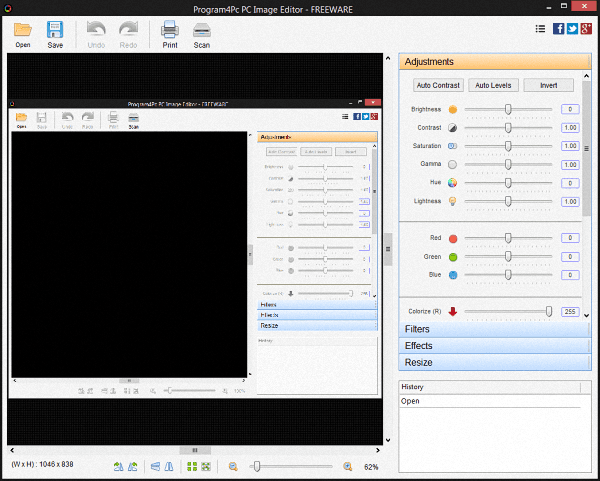Screen dimensions: 600x481
Task: Click the Colorize (R) slider handle
Action: pyautogui.click(x=549, y=311)
